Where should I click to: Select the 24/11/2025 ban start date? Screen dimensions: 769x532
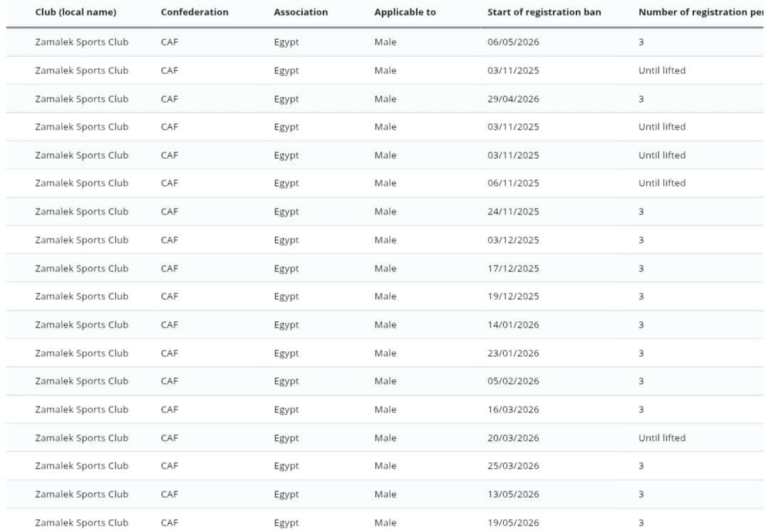click(x=513, y=212)
